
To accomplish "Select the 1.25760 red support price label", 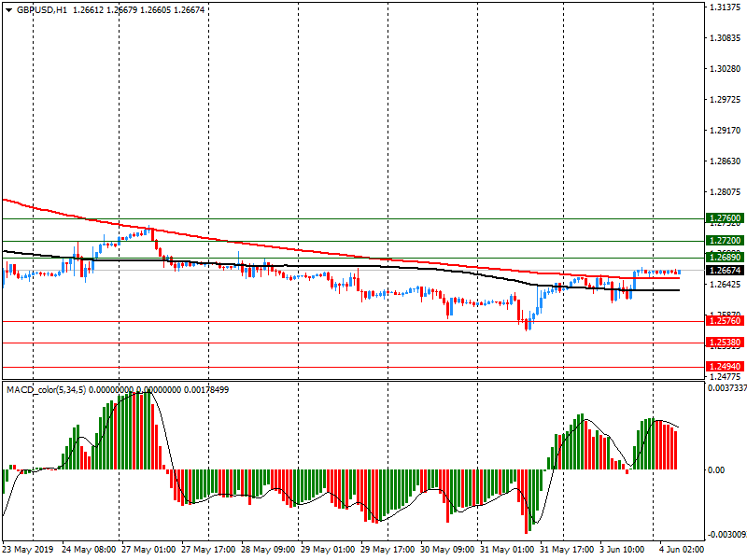I will [725, 321].
